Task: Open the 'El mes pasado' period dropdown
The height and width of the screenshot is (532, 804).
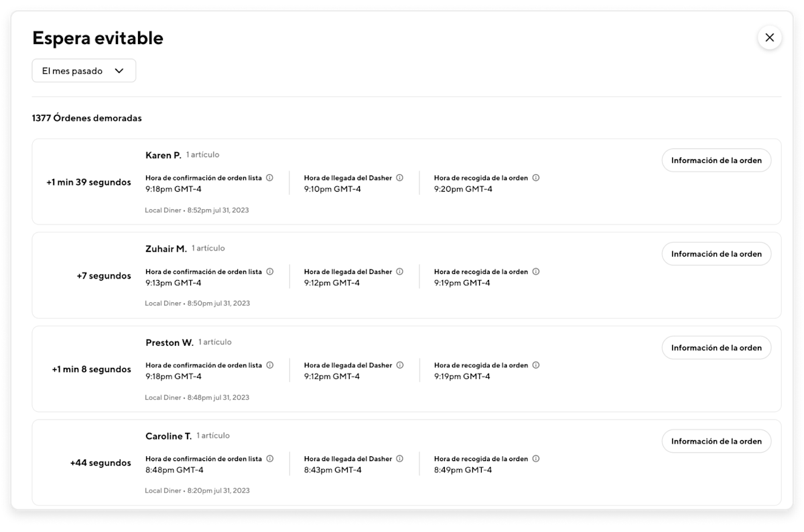Action: [84, 71]
